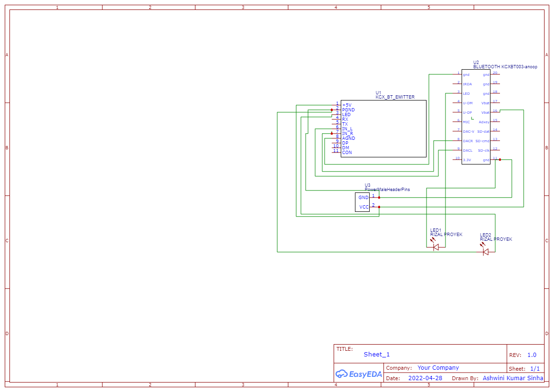Image resolution: width=554 pixels, height=392 pixels.
Task: Click the junction dot at U1 PGND pin
Action: (331, 109)
